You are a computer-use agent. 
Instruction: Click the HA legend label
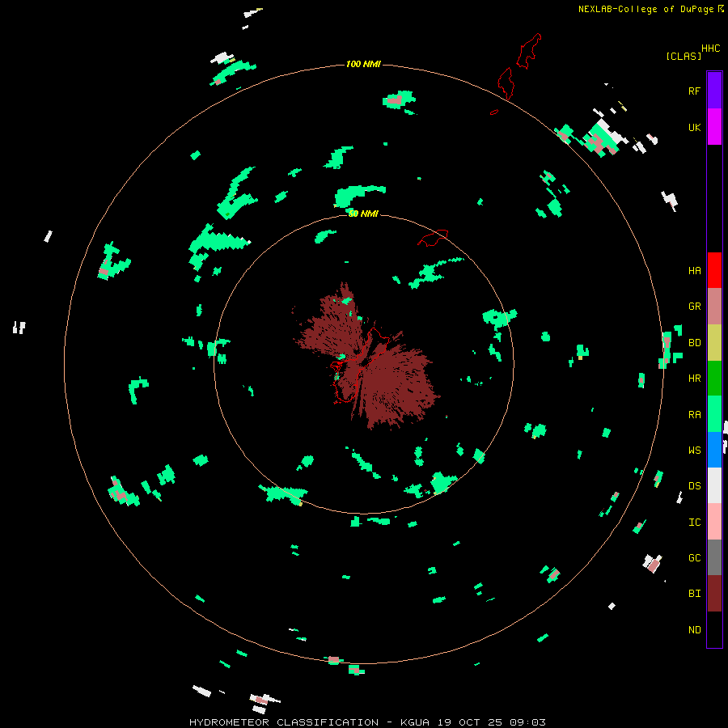tap(694, 271)
